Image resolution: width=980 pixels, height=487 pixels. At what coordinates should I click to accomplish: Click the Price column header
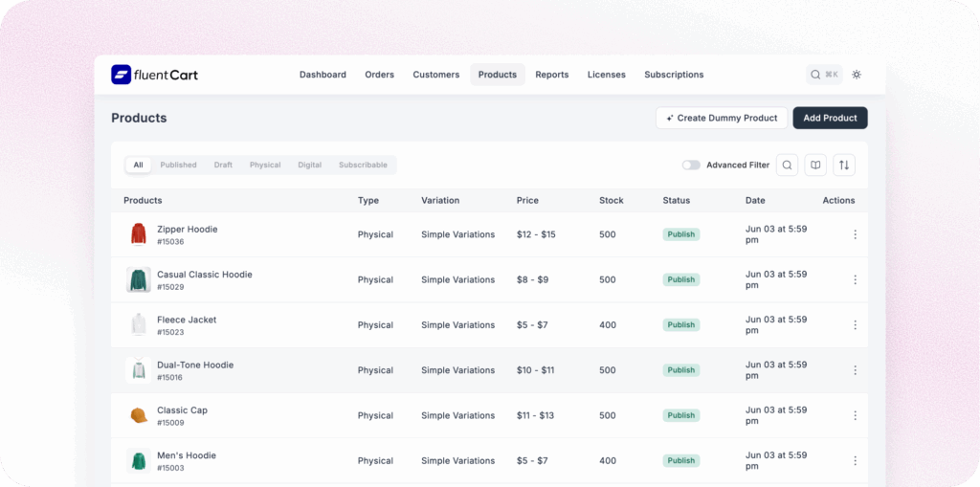click(x=527, y=201)
